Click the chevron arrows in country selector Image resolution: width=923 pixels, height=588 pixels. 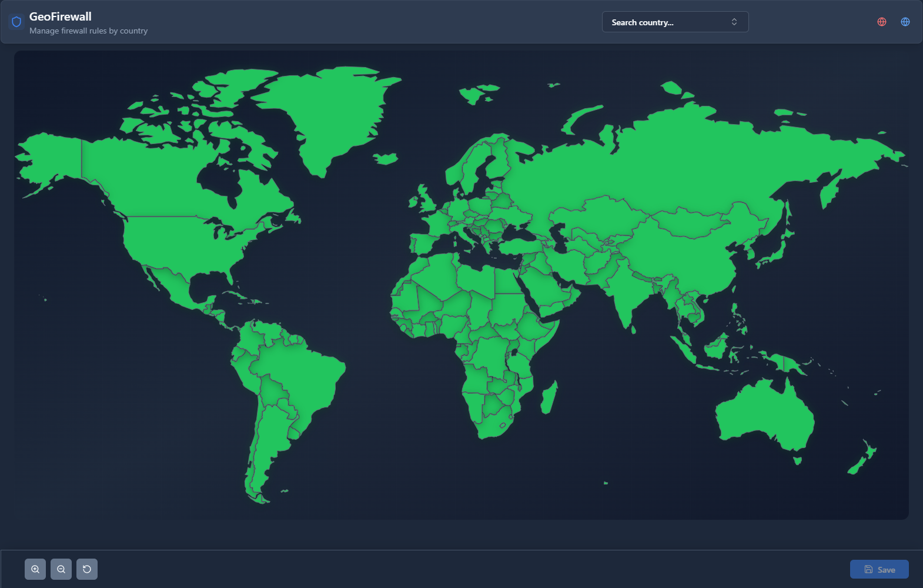pyautogui.click(x=734, y=22)
